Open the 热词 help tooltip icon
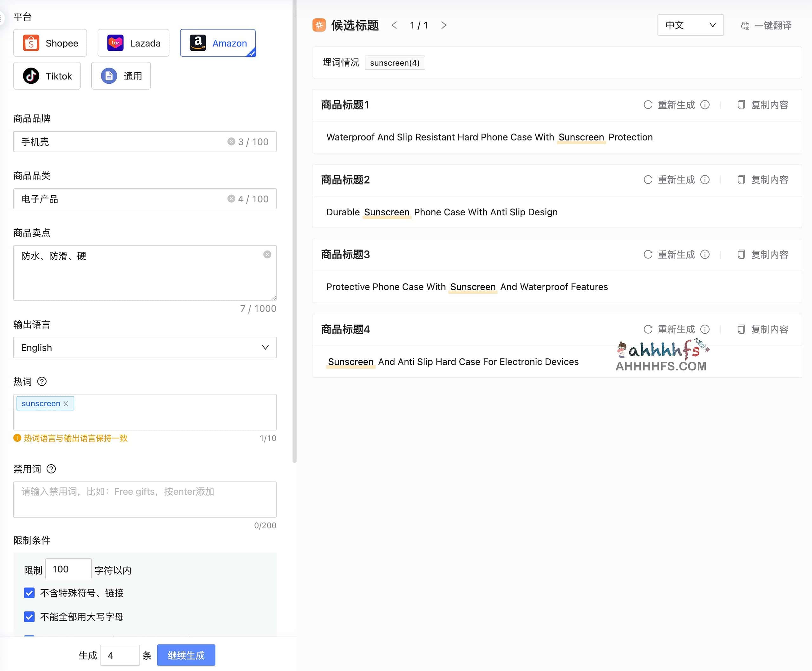 (x=42, y=381)
